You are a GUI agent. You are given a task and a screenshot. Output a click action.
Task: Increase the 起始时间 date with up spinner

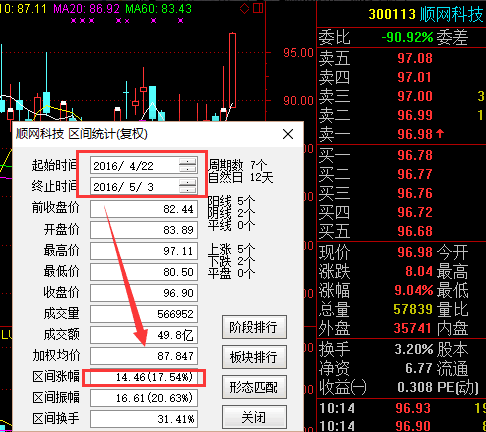188,162
